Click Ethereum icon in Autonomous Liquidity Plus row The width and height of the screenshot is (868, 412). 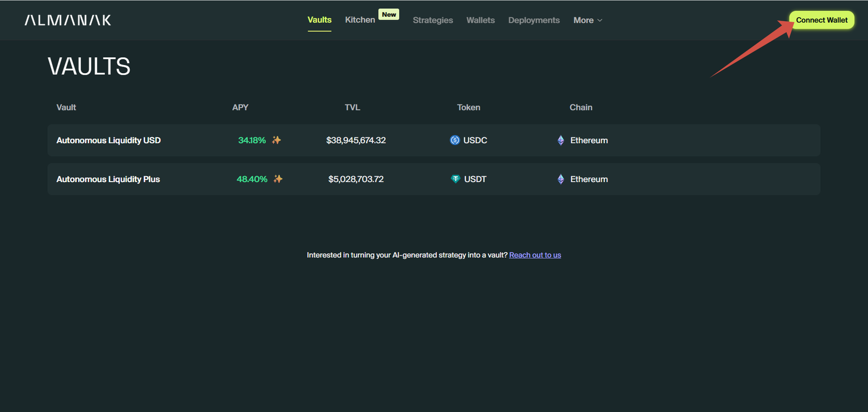coord(561,179)
